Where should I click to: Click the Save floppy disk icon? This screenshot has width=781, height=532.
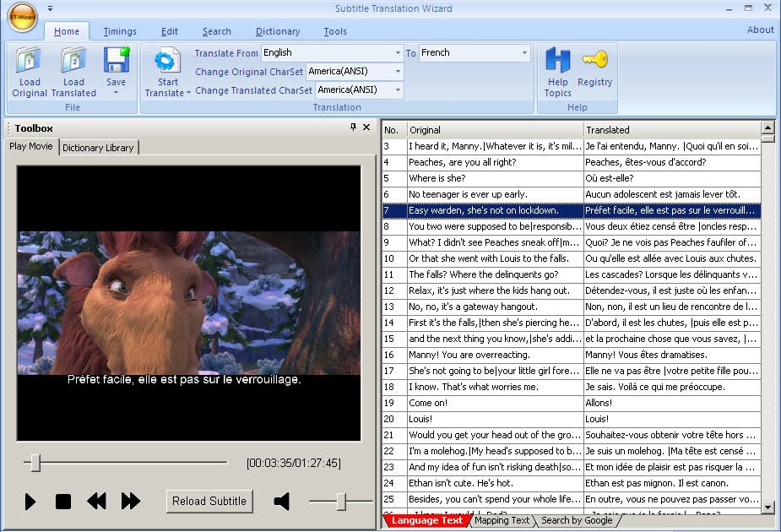116,60
